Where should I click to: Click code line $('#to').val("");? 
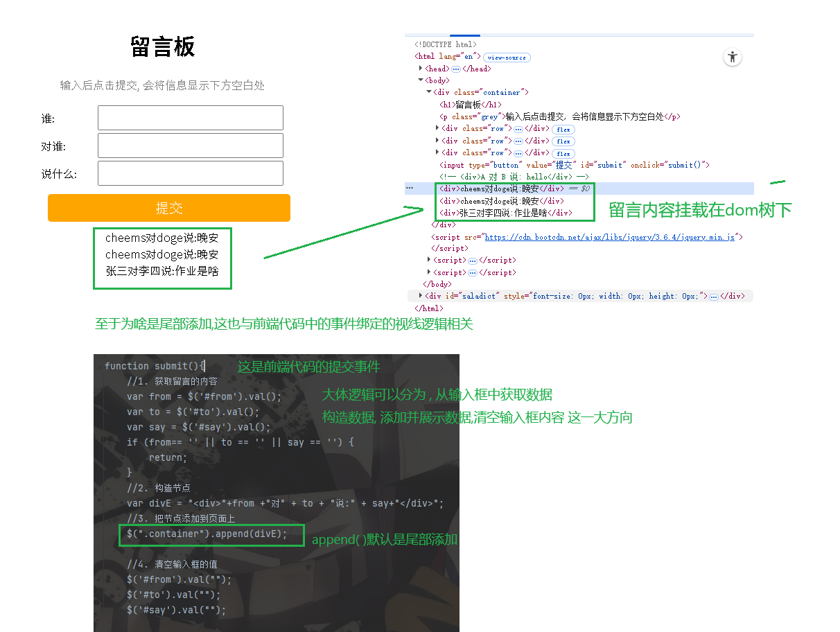174,595
